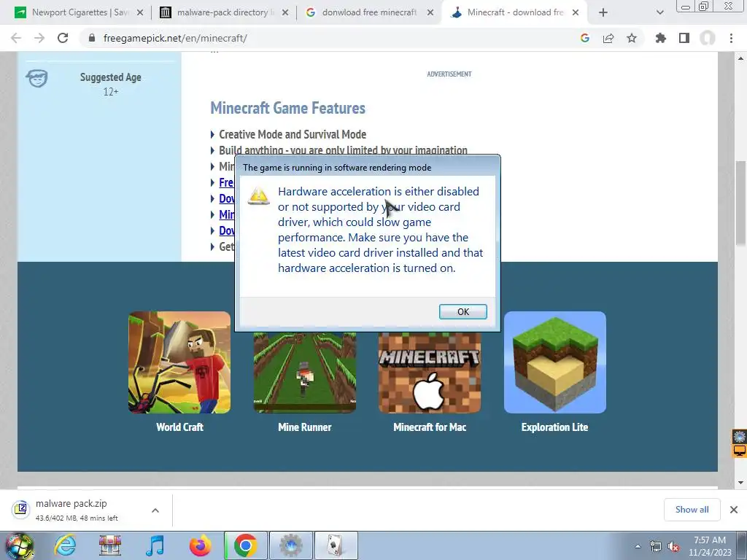Click the browser forward arrow

39,38
